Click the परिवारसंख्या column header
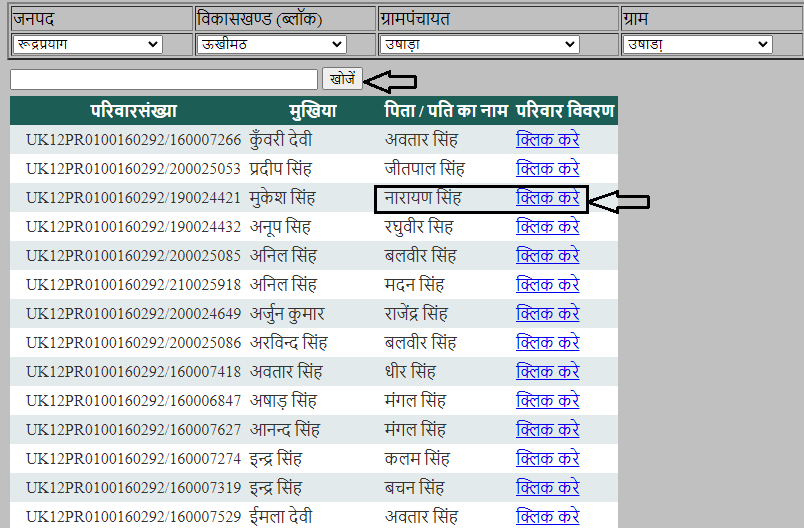 (x=133, y=111)
